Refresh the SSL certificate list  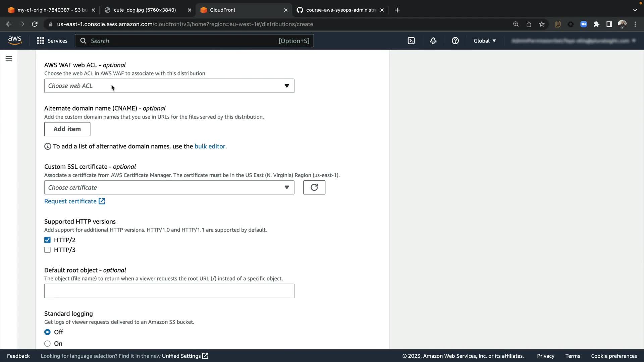(314, 187)
